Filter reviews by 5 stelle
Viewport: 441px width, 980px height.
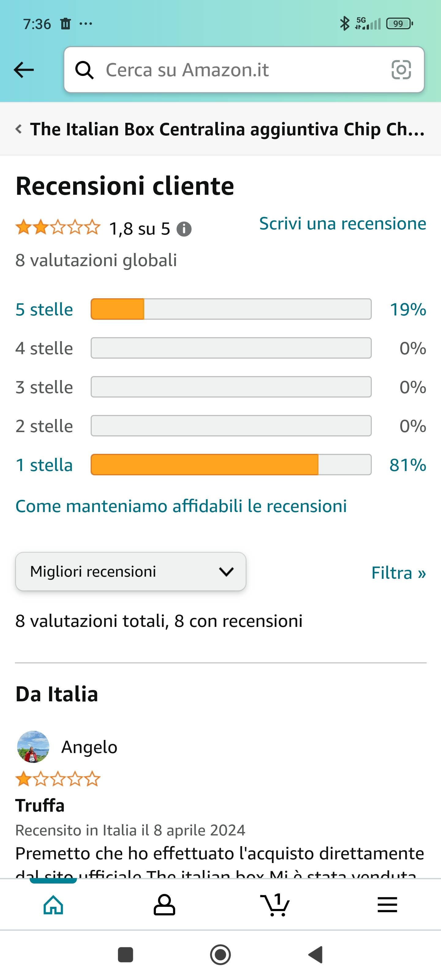click(44, 309)
